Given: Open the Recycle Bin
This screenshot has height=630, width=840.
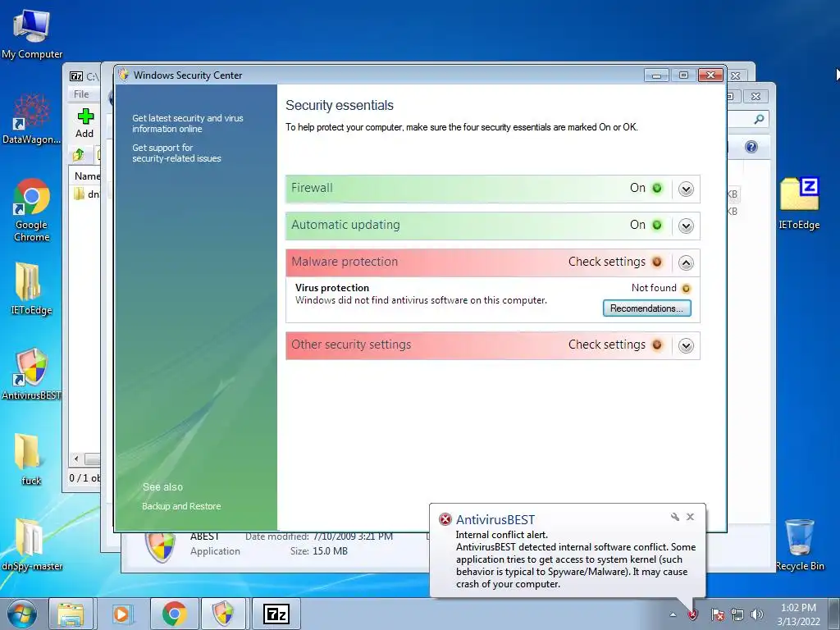Looking at the screenshot, I should click(800, 545).
